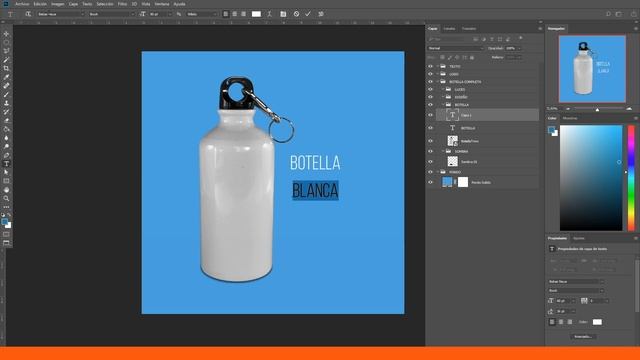
Task: Select the Capa 1 text layer thumbnail
Action: click(x=452, y=115)
